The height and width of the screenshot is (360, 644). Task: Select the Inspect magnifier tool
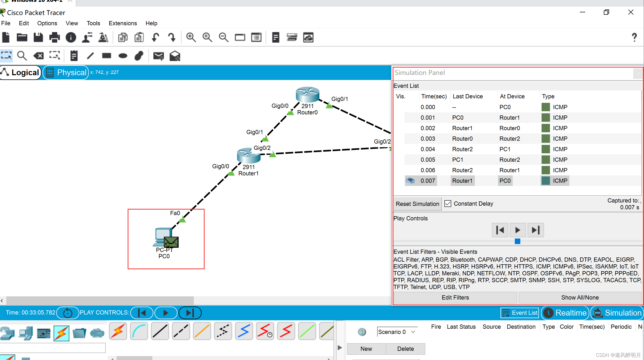[x=22, y=56]
